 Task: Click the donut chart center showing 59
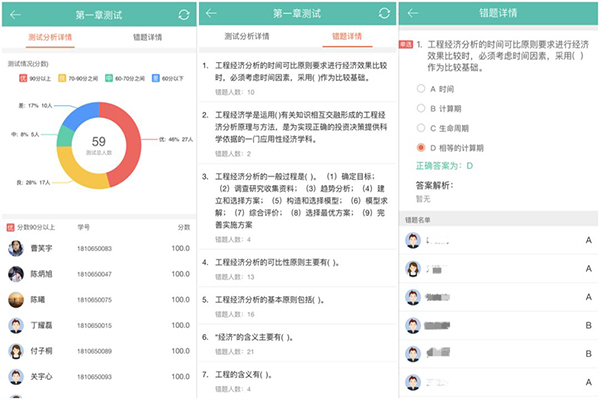[98, 144]
